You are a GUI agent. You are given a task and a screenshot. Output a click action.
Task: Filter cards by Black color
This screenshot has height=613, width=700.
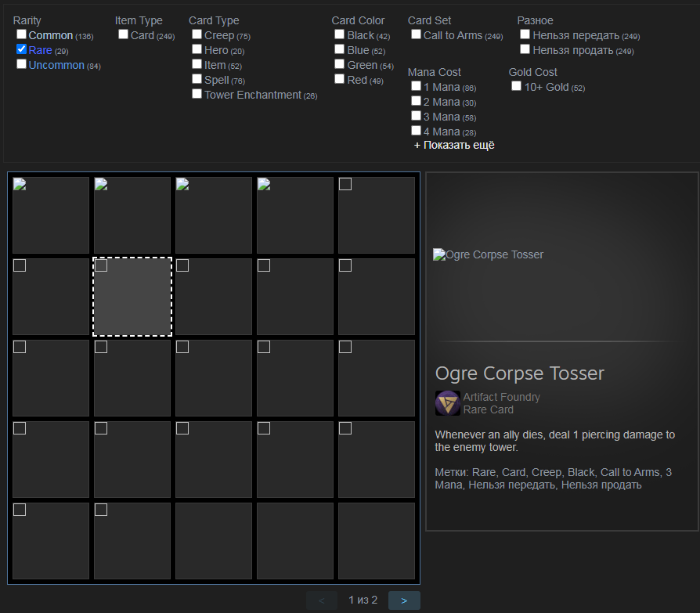(340, 34)
